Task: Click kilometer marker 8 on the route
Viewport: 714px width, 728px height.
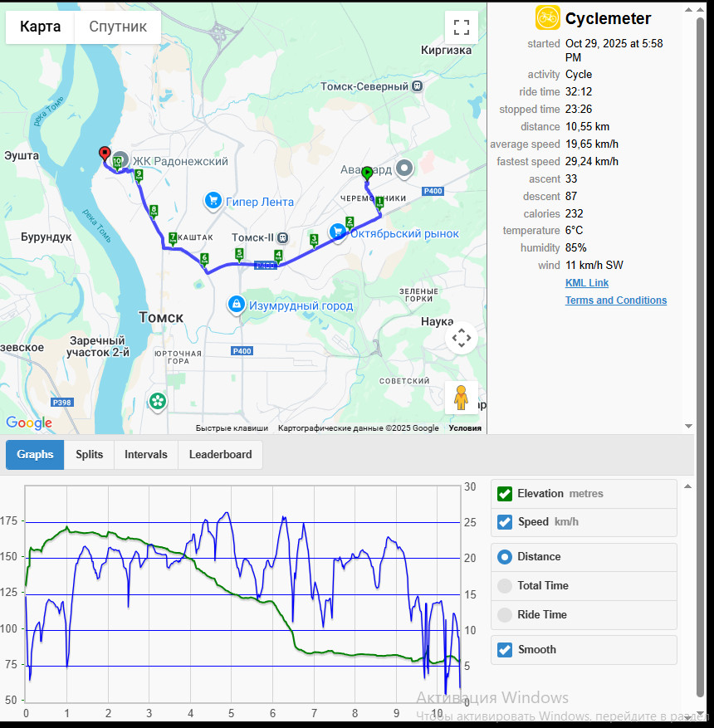Action: 154,211
